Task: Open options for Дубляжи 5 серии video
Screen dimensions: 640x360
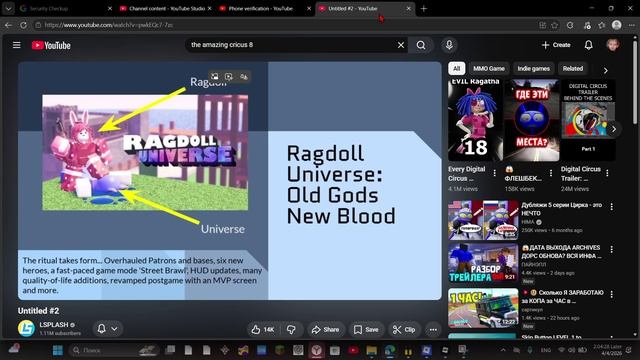Action: [611, 207]
